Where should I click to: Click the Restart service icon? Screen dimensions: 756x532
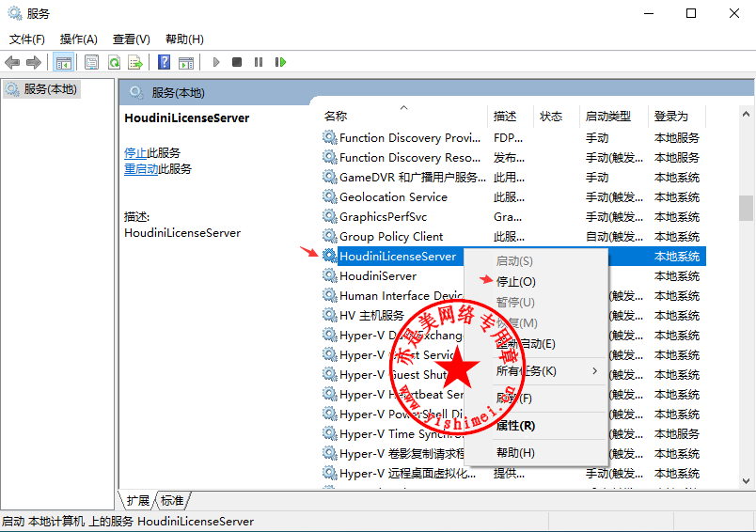pyautogui.click(x=280, y=62)
